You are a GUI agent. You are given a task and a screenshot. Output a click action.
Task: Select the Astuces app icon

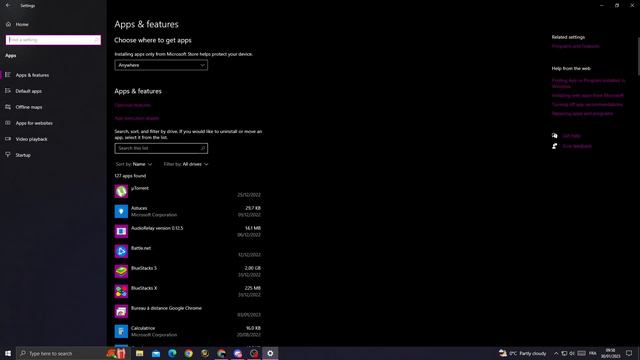tap(121, 211)
